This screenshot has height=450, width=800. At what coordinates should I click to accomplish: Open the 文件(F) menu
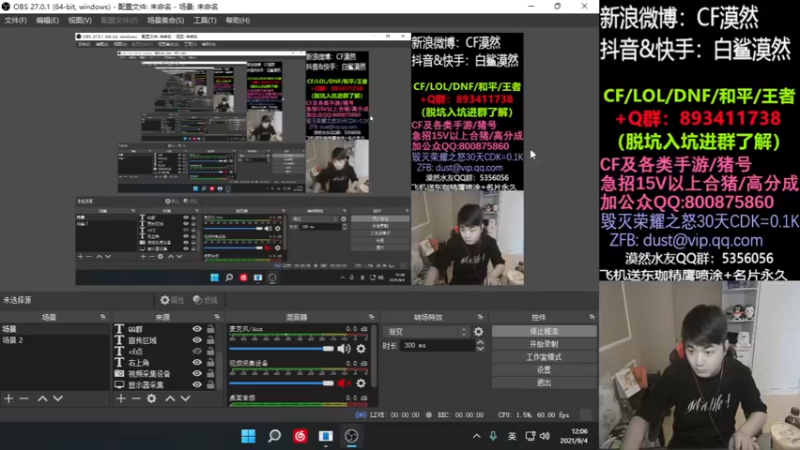(15, 20)
